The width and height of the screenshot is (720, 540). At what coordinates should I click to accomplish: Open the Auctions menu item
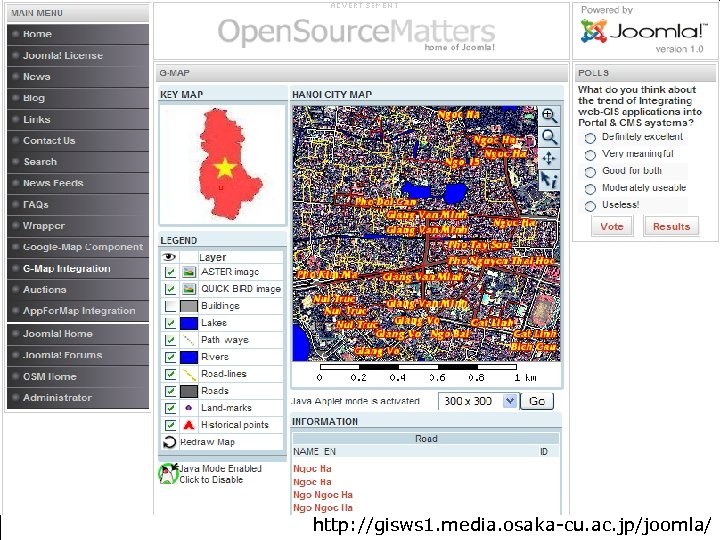pyautogui.click(x=78, y=289)
